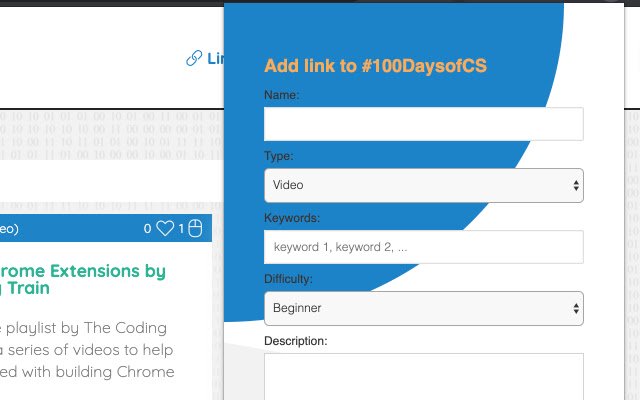Click inside the Description text area
Screen dimensions: 640x400
424,377
